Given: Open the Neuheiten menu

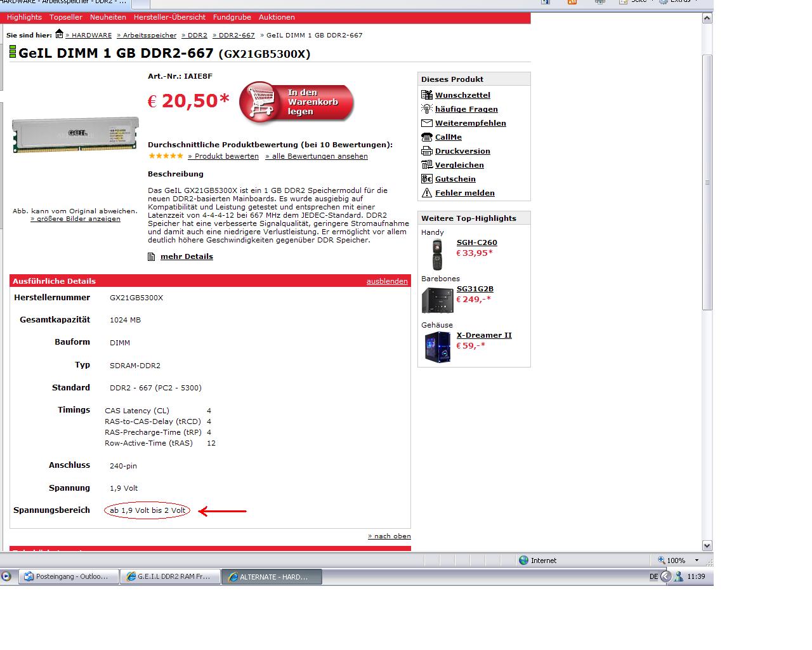Looking at the screenshot, I should click(x=108, y=17).
